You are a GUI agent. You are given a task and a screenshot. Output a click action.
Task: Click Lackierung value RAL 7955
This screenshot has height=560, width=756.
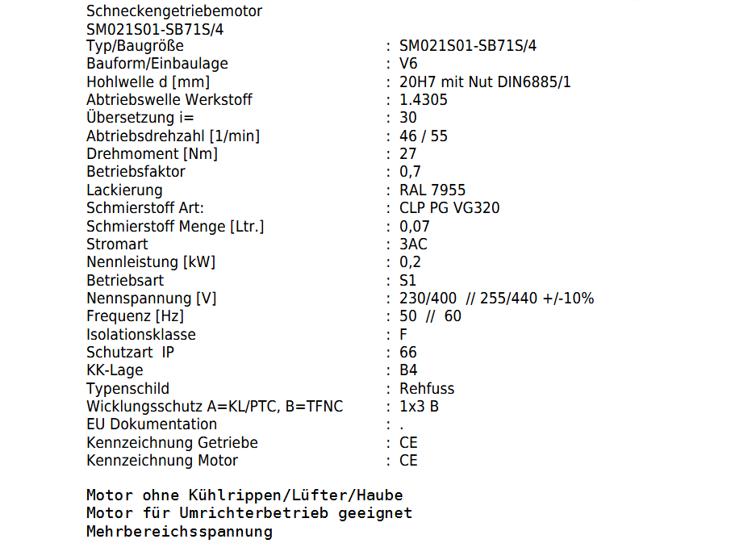432,190
